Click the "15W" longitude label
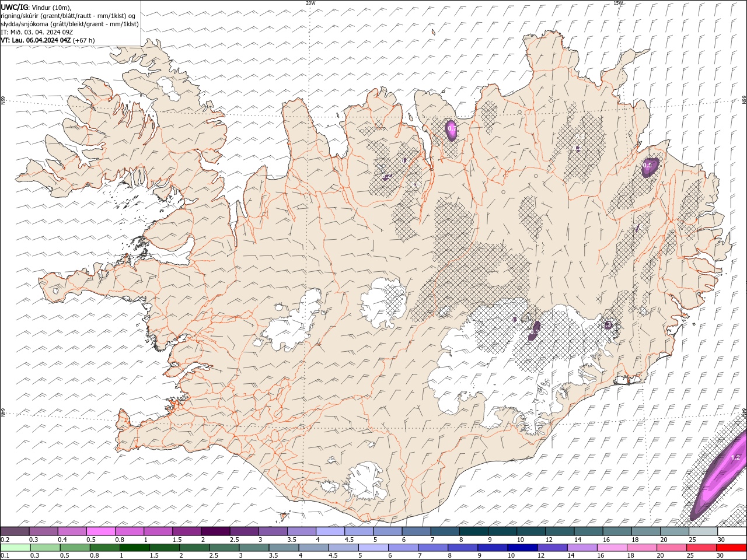 click(618, 3)
